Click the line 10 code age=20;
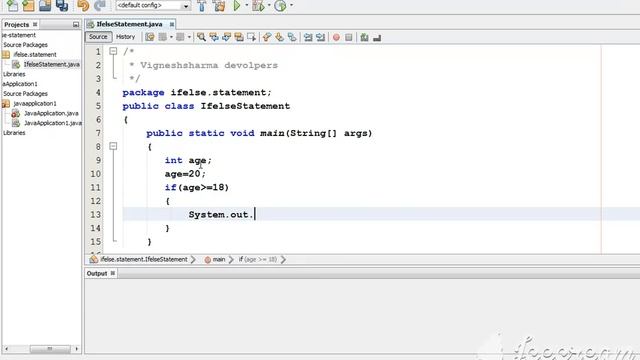 coord(185,174)
